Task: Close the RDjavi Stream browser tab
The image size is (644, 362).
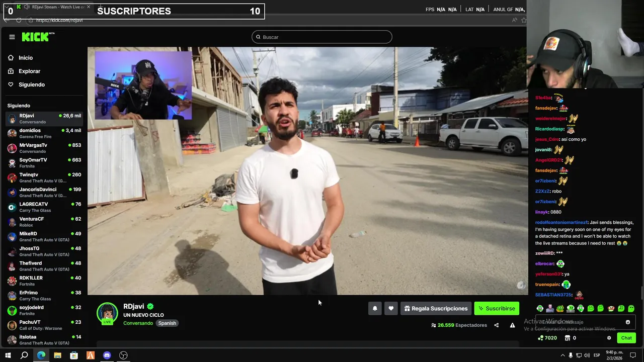Action: (x=89, y=7)
